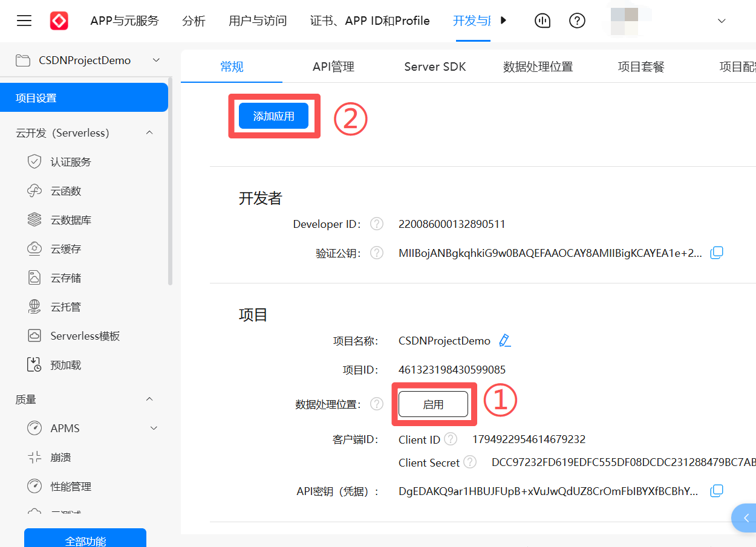Switch to the Server SDK tab
Image resolution: width=756 pixels, height=547 pixels.
click(435, 66)
